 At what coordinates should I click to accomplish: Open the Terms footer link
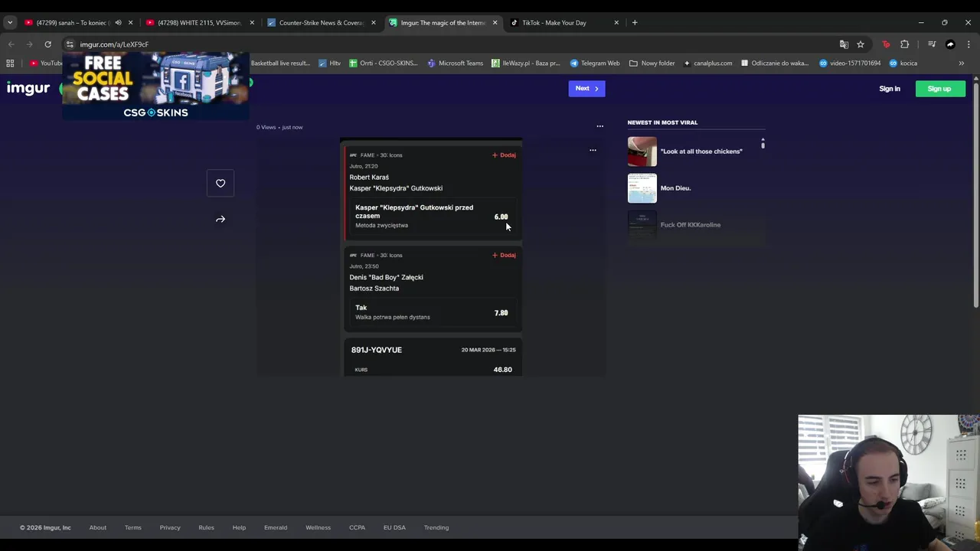[133, 527]
